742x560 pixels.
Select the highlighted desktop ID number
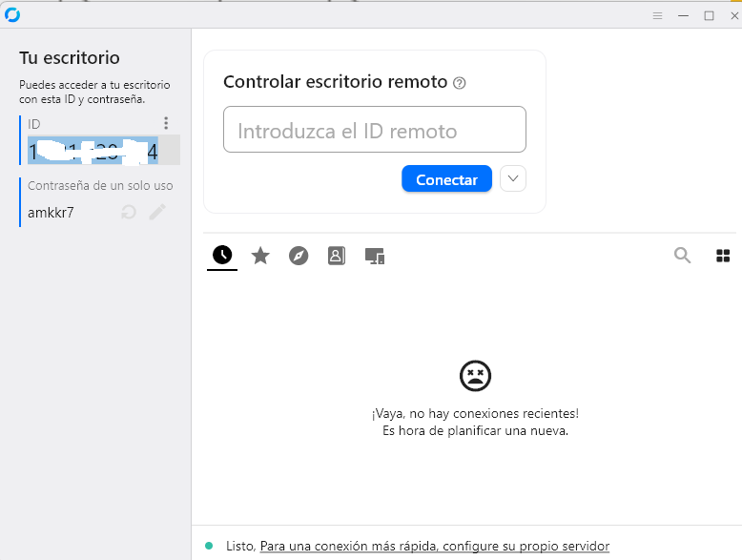pyautogui.click(x=93, y=151)
